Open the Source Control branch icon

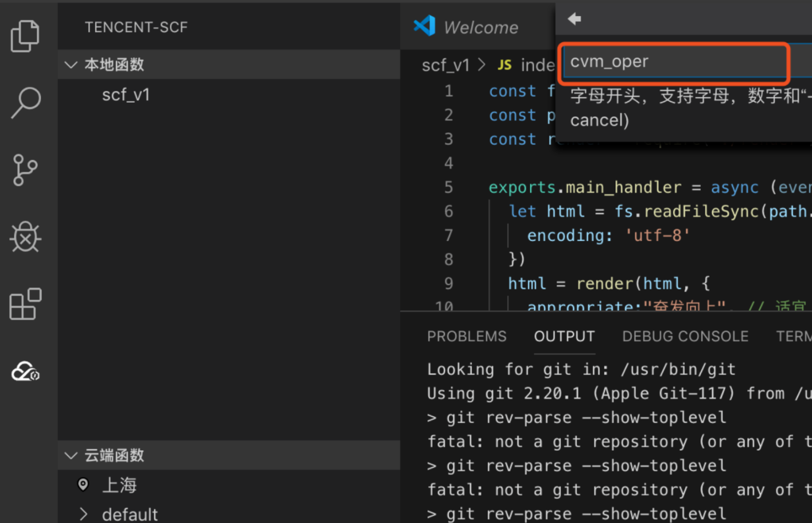pos(25,170)
